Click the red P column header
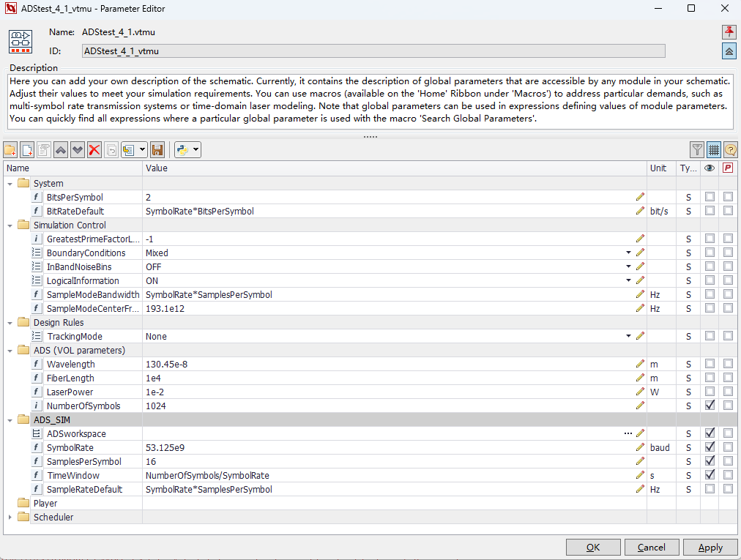The width and height of the screenshot is (741, 560). tap(728, 168)
